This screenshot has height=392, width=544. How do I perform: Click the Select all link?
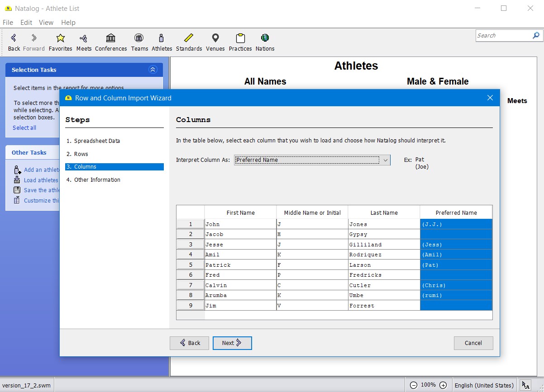[24, 128]
